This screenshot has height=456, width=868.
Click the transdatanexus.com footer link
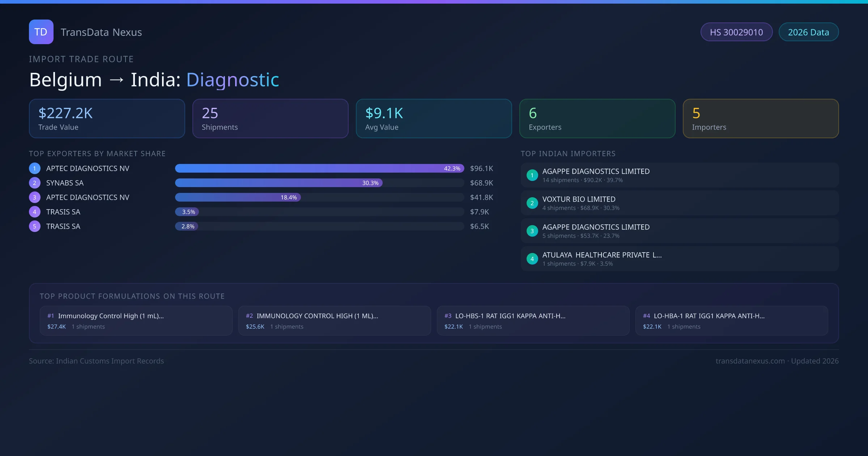[750, 361]
